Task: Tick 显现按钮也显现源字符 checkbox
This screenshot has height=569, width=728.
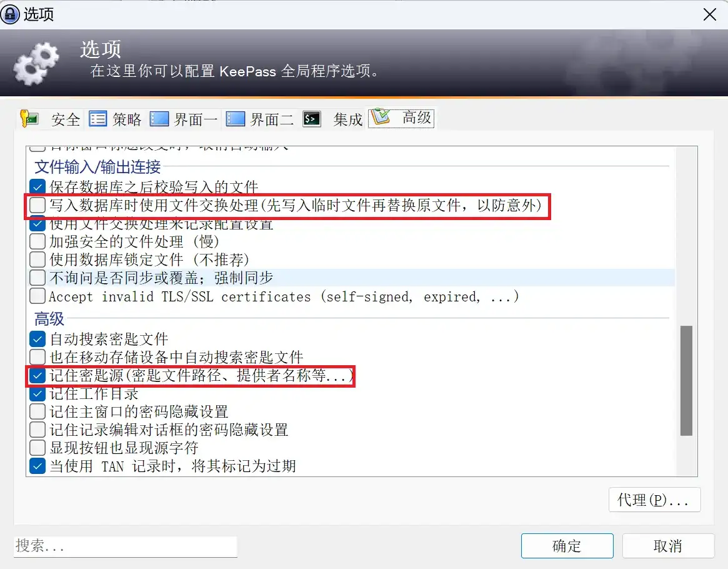Action: click(x=37, y=448)
